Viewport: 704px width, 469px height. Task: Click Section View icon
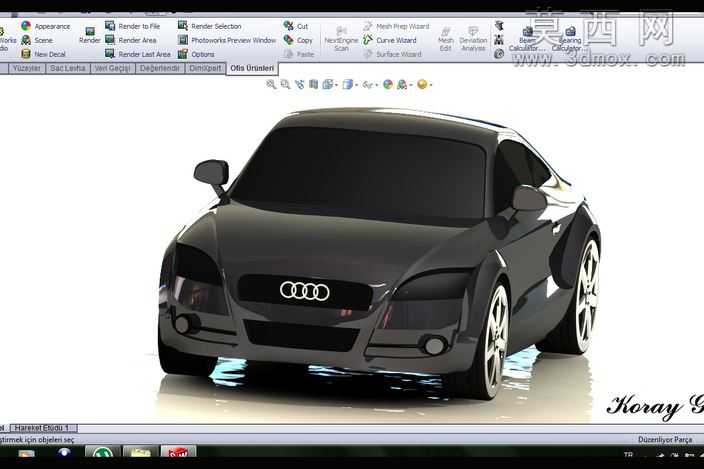point(313,84)
